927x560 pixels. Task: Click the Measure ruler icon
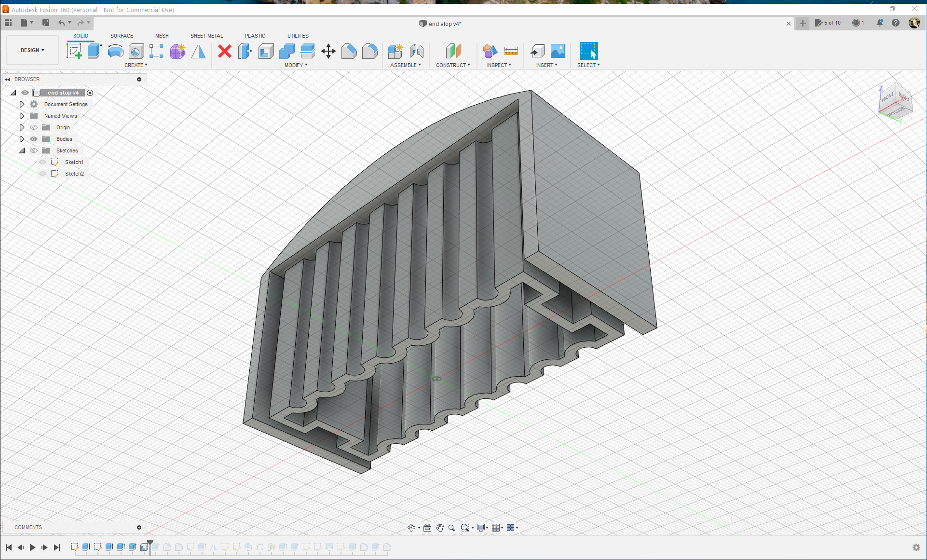pyautogui.click(x=511, y=51)
